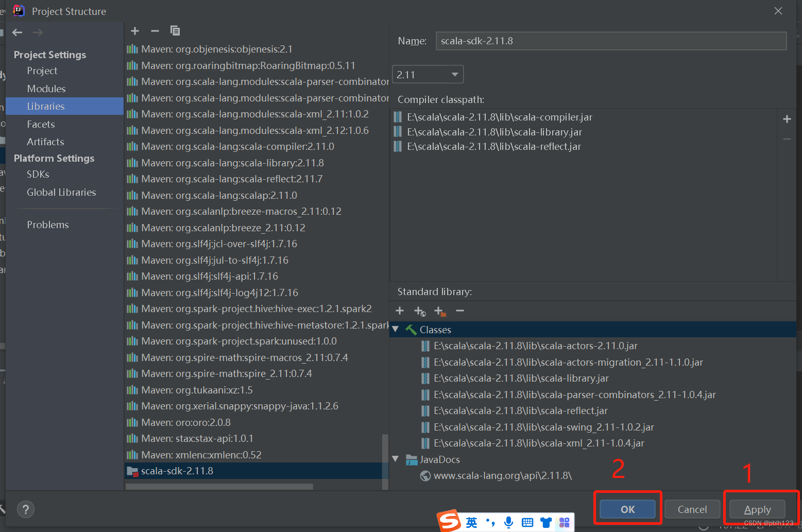Open SDKs platform settings
This screenshot has width=802, height=532.
(38, 174)
